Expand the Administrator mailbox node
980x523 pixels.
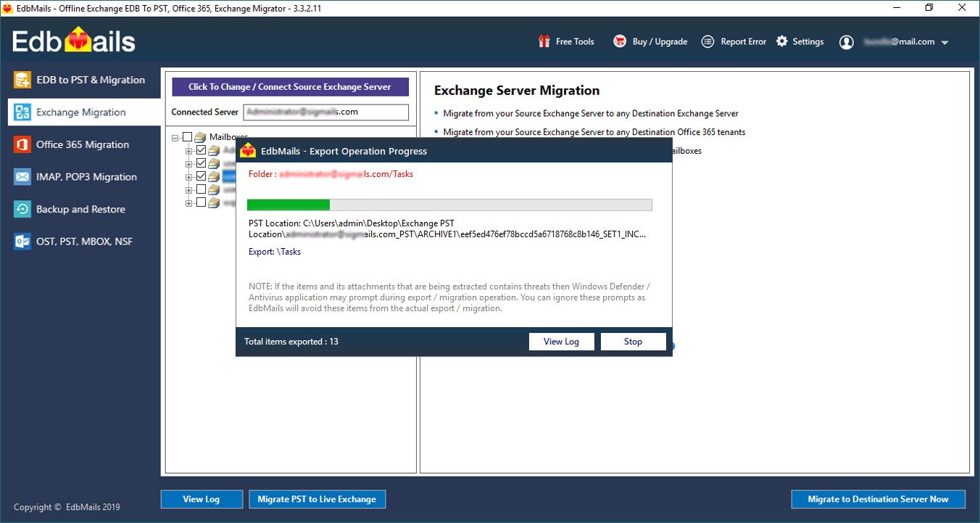(189, 150)
